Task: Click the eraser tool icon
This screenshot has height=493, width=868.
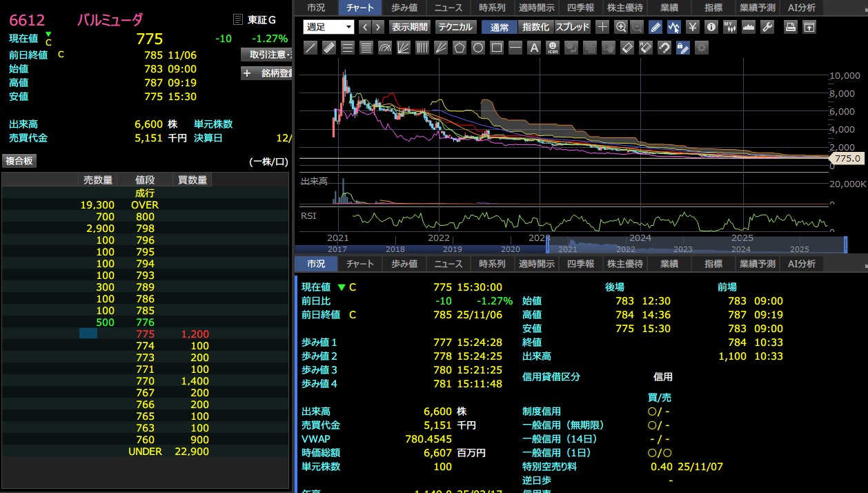Action: (x=627, y=48)
